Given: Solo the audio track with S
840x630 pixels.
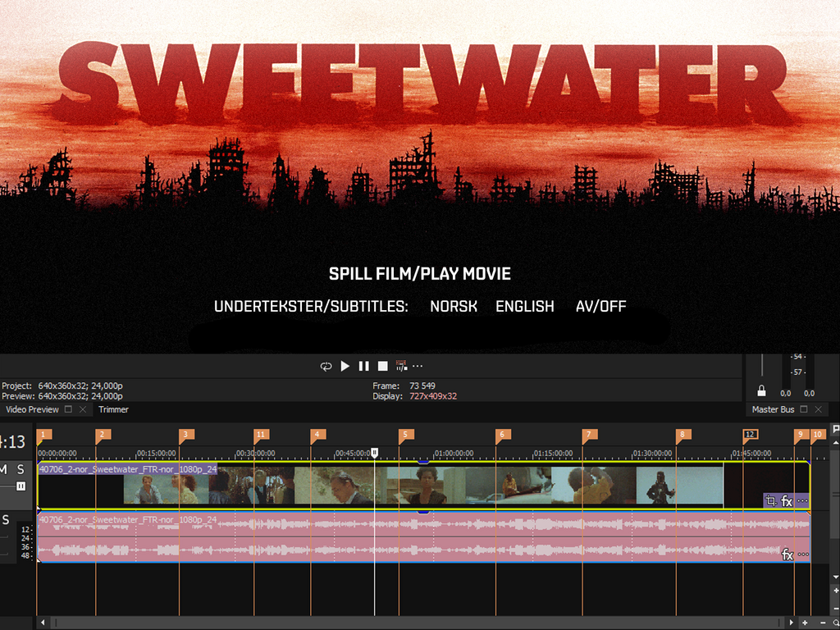Looking at the screenshot, I should point(7,519).
